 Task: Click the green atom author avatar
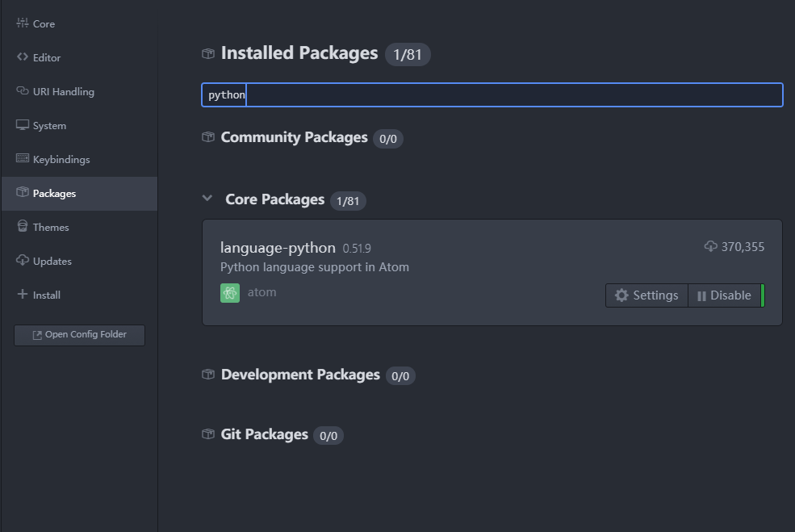(x=230, y=293)
